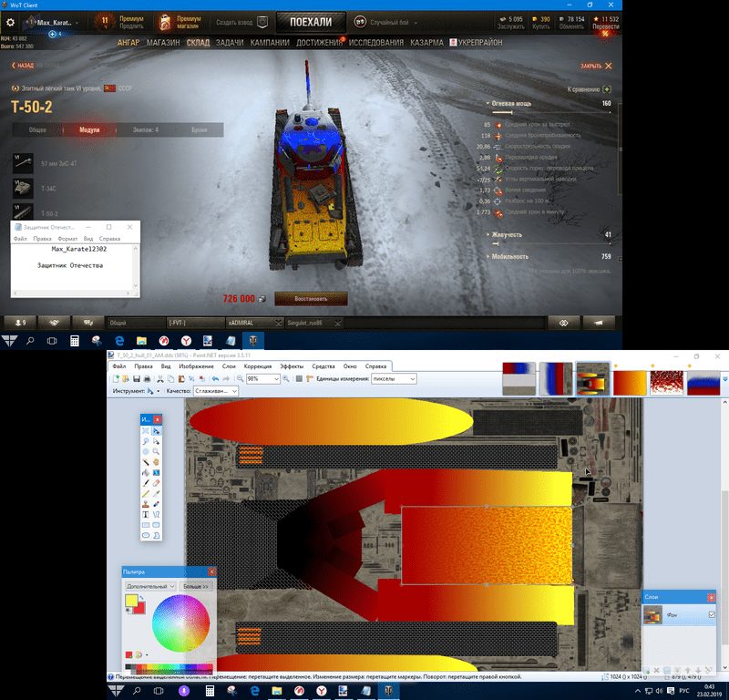The image size is (729, 700).
Task: Open the Эффекты menu in Paint.NET
Action: (292, 366)
